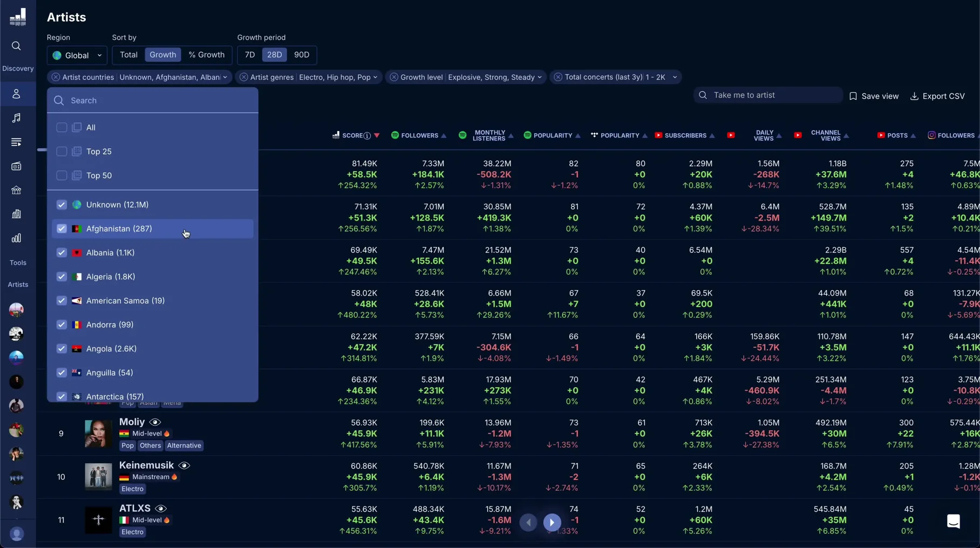Click the bar chart icon in the sidebar
The height and width of the screenshot is (548, 980).
tap(16, 238)
